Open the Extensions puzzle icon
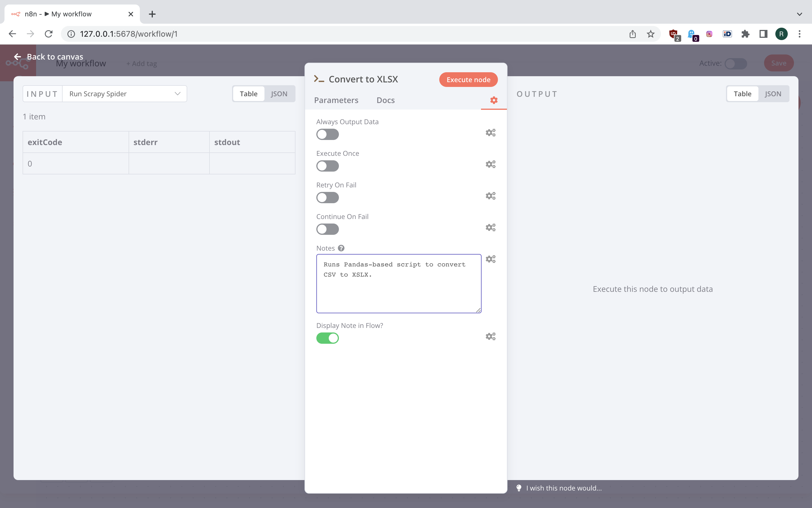The height and width of the screenshot is (508, 812). point(745,34)
